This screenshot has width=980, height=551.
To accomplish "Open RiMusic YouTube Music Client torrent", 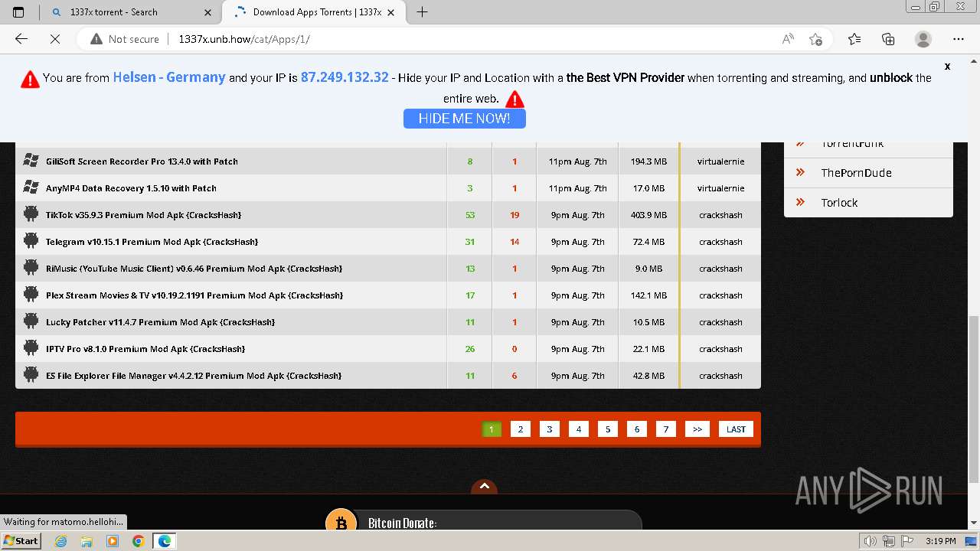I will 194,269.
